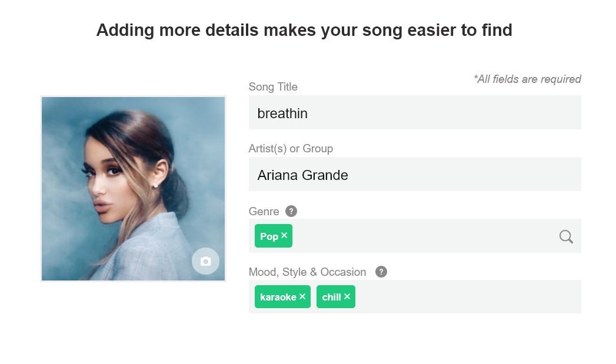Click empty space in the Mood tags field
This screenshot has height=364, width=616.
[x=465, y=297]
